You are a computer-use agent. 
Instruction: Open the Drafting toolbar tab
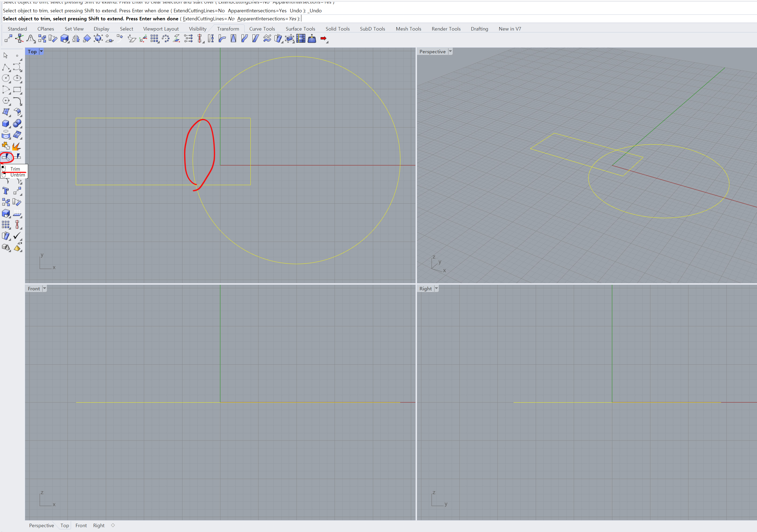point(479,29)
